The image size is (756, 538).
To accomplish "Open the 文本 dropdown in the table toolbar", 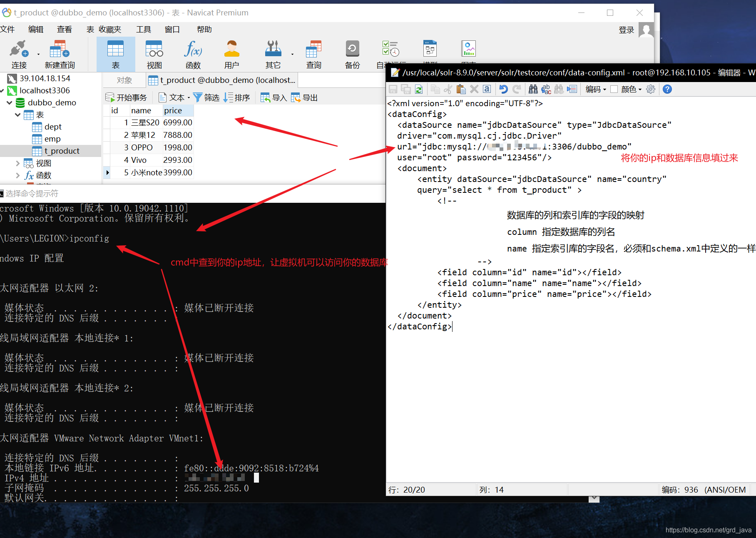I will pos(174,97).
